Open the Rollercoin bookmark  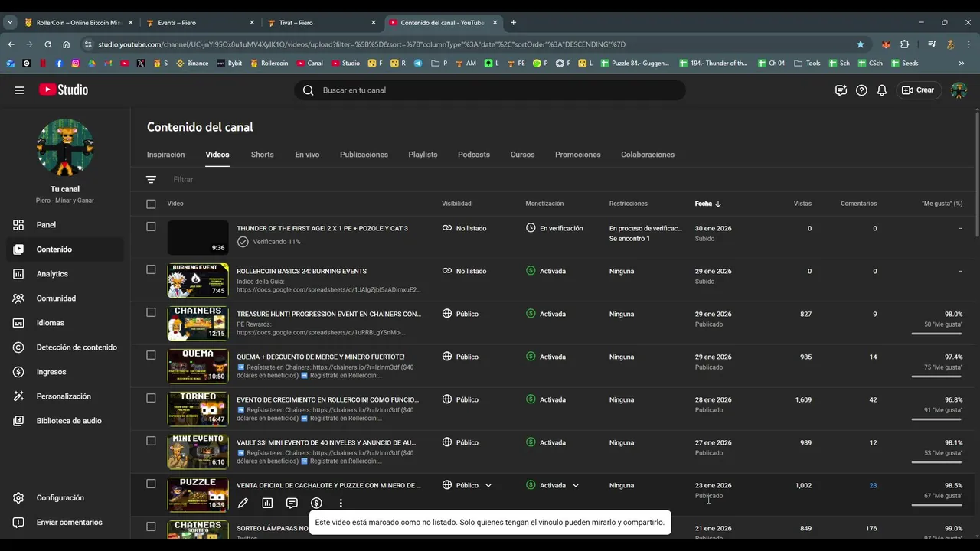pos(269,64)
